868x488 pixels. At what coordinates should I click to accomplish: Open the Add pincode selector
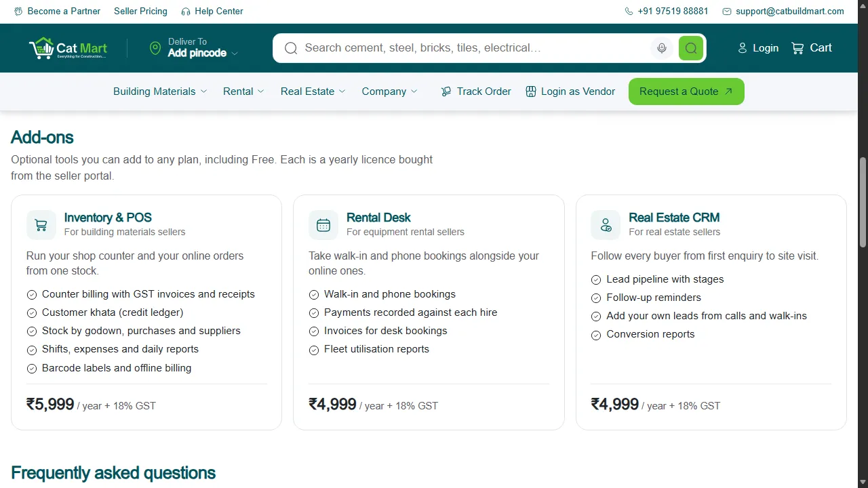coord(203,53)
